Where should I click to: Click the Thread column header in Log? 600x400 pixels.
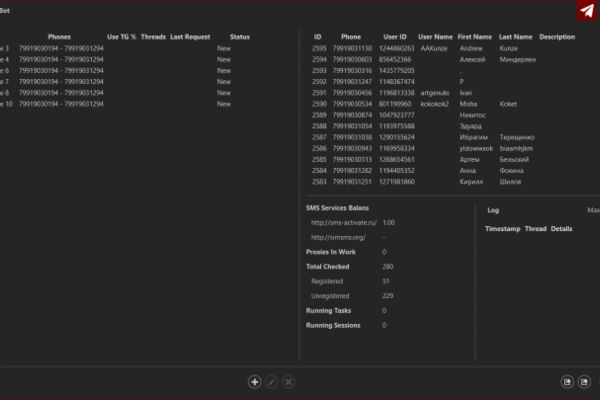click(x=535, y=229)
